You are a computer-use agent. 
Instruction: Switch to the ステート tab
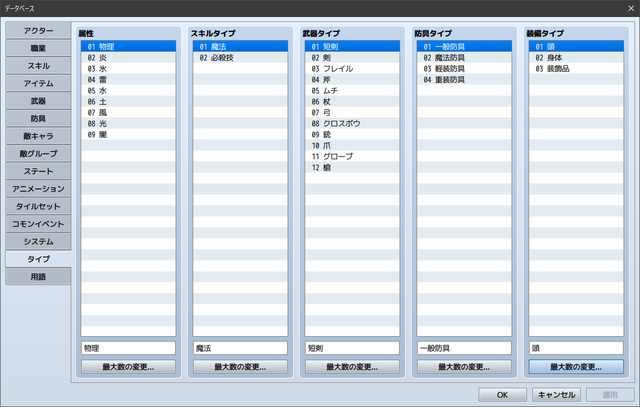click(x=38, y=171)
